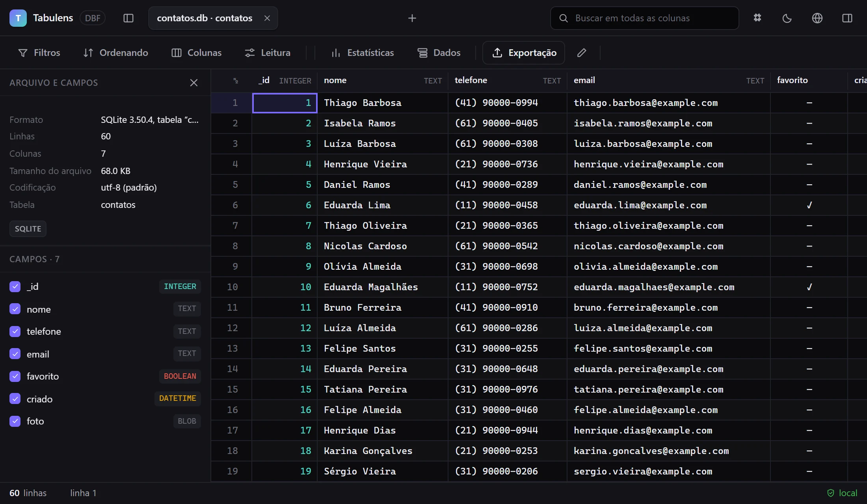Toggle the left sidebar panel icon
The width and height of the screenshot is (867, 504).
[128, 18]
